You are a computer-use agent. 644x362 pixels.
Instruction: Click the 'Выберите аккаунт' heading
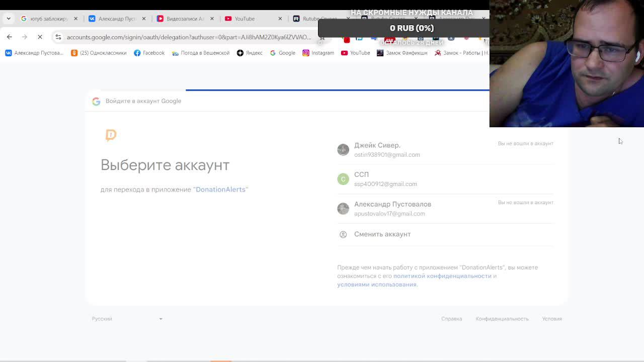[x=165, y=165]
